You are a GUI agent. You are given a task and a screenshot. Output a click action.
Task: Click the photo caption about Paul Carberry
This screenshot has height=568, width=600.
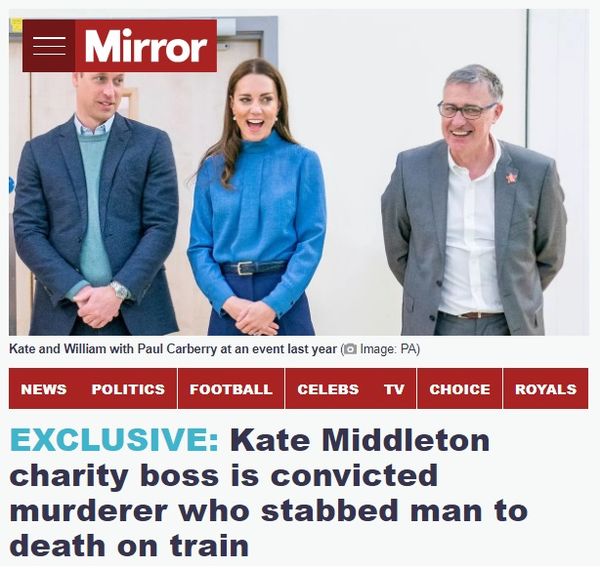click(173, 349)
